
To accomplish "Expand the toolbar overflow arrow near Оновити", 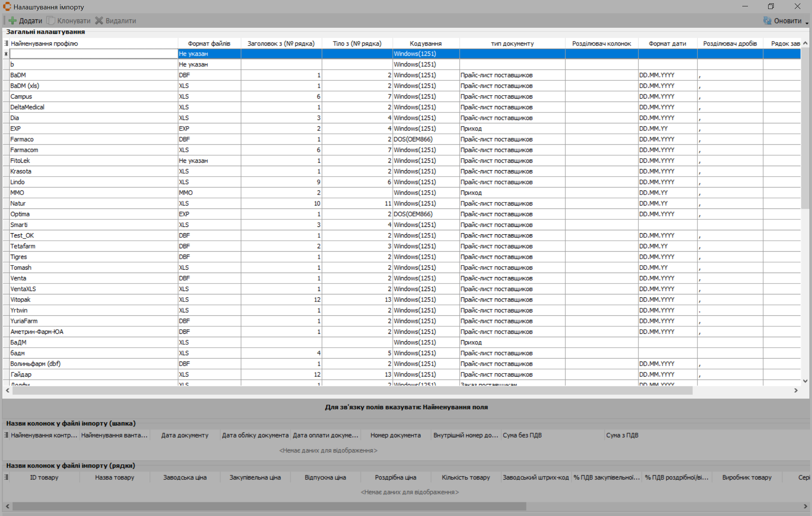I will coord(807,23).
